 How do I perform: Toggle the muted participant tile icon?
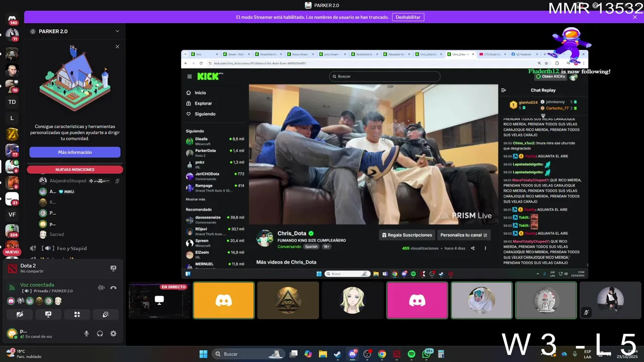pos(586,312)
